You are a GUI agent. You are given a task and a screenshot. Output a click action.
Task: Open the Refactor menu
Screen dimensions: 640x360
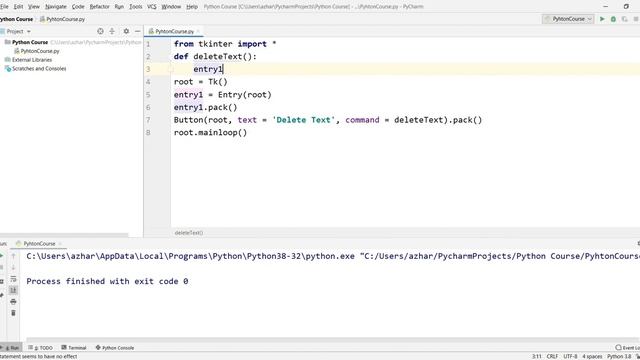[x=100, y=7]
